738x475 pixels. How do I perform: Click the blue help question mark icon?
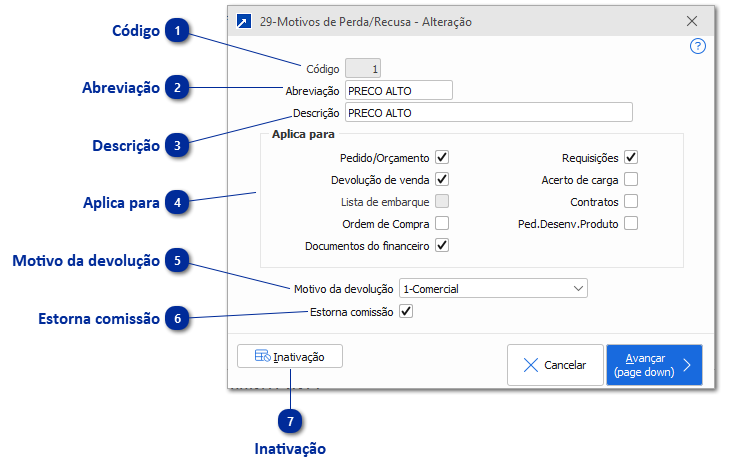coord(698,46)
